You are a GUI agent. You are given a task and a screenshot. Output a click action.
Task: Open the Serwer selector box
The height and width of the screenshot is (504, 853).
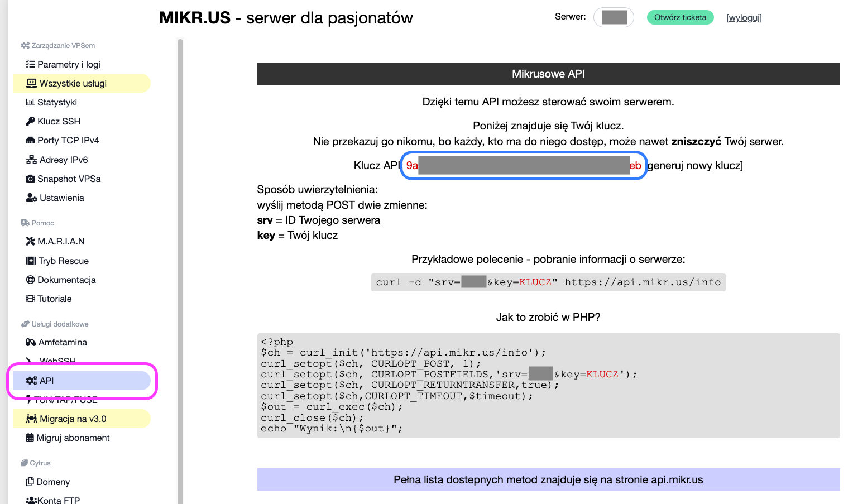[614, 17]
